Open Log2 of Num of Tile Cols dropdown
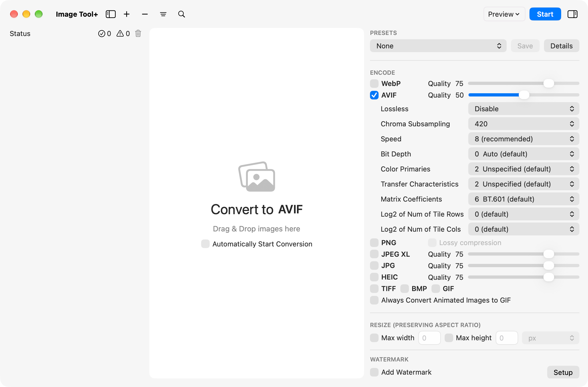This screenshot has height=387, width=588. pyautogui.click(x=524, y=229)
